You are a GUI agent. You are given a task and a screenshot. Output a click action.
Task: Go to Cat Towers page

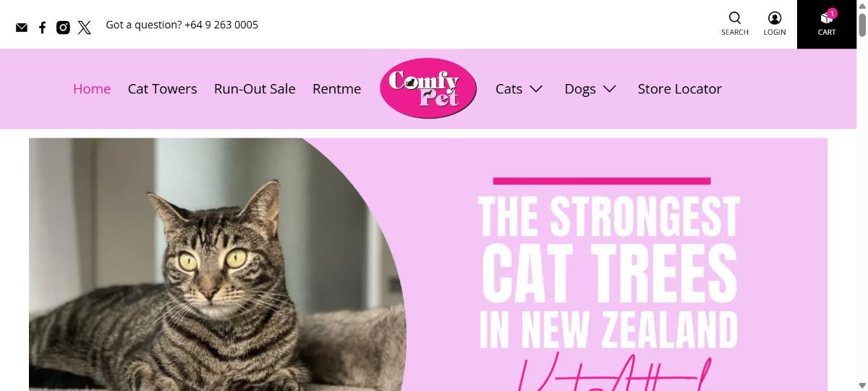[162, 89]
